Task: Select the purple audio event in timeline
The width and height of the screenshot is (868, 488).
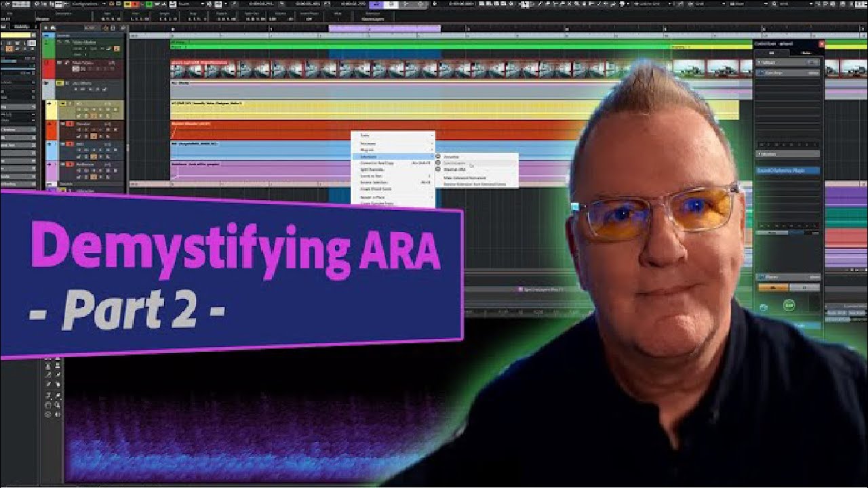Action: pos(261,170)
